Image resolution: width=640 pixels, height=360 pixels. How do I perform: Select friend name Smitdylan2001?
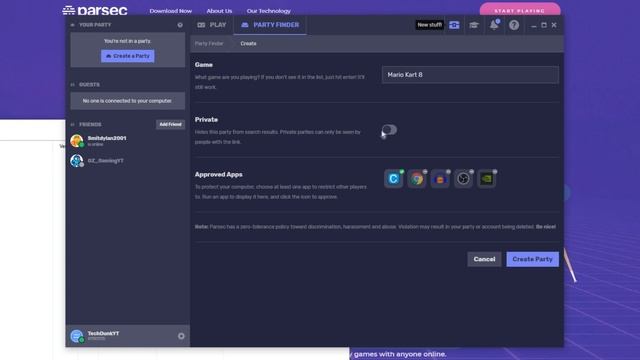107,138
